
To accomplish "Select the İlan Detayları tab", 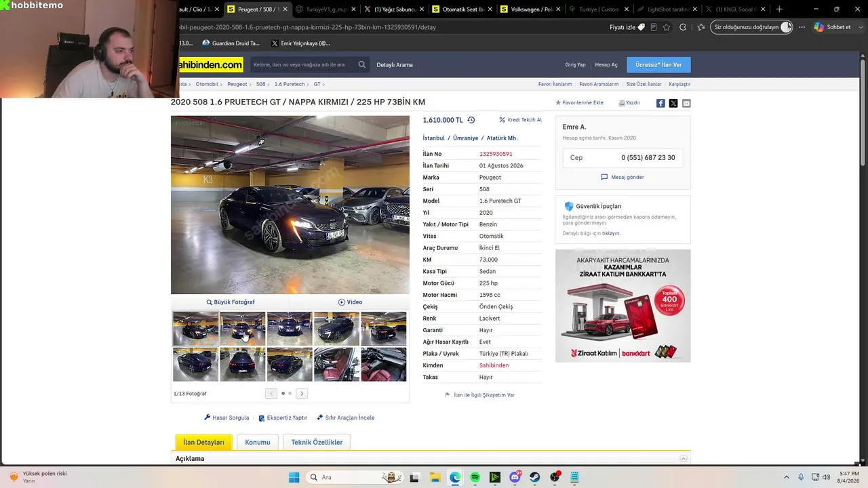I will 203,442.
